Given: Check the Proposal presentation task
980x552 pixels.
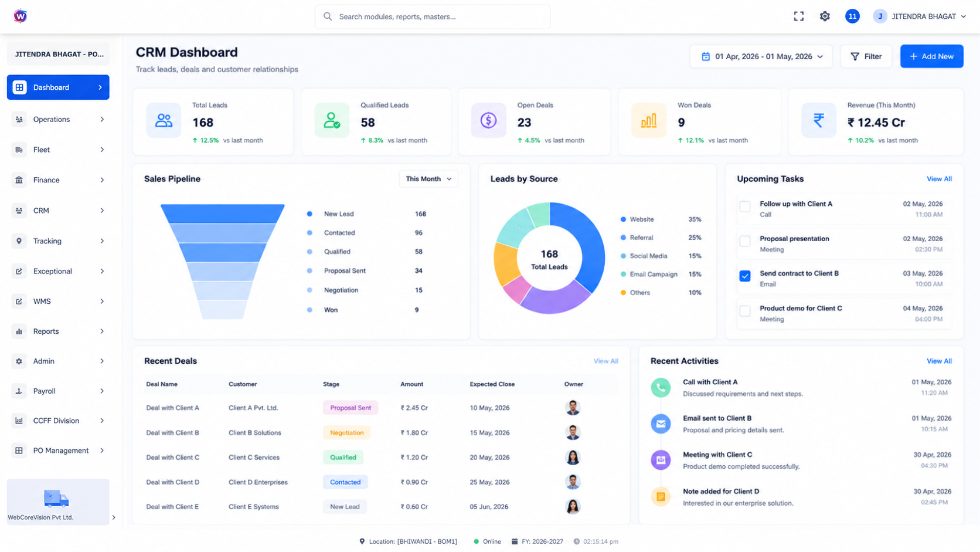Looking at the screenshot, I should [x=745, y=241].
